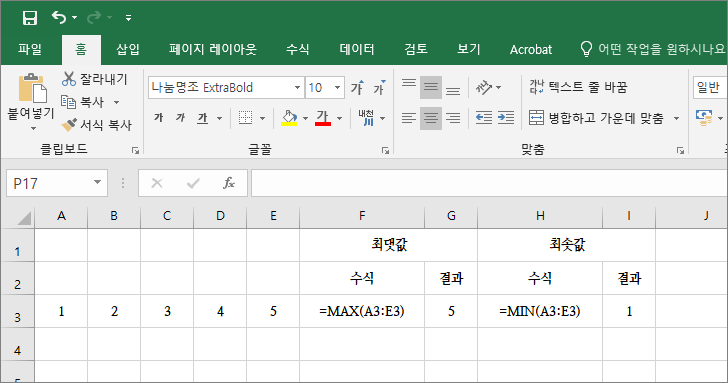Open the 클립보드 group dialog launcher
Viewport: 728px width, 383px height.
(x=135, y=150)
